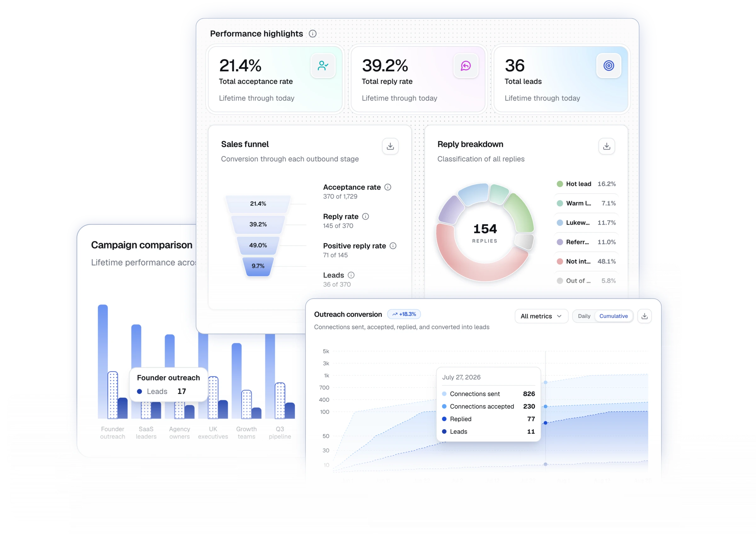Toggle Hot lead legend entry
Viewport: 756px width, 535px height.
tap(586, 184)
